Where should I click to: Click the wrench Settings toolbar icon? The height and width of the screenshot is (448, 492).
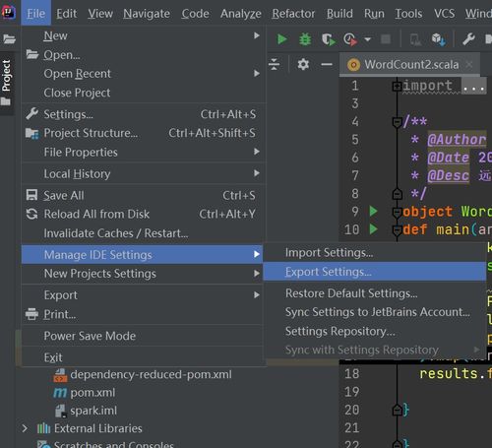coord(468,39)
